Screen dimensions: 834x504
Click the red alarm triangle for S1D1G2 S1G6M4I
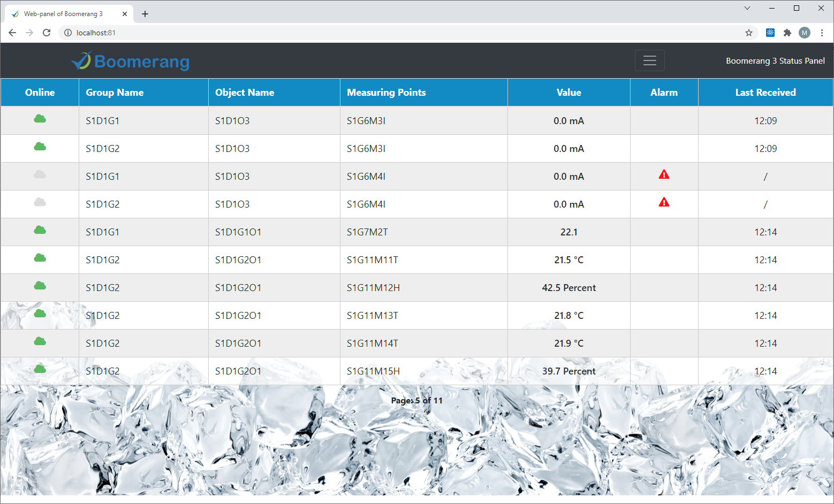point(664,203)
